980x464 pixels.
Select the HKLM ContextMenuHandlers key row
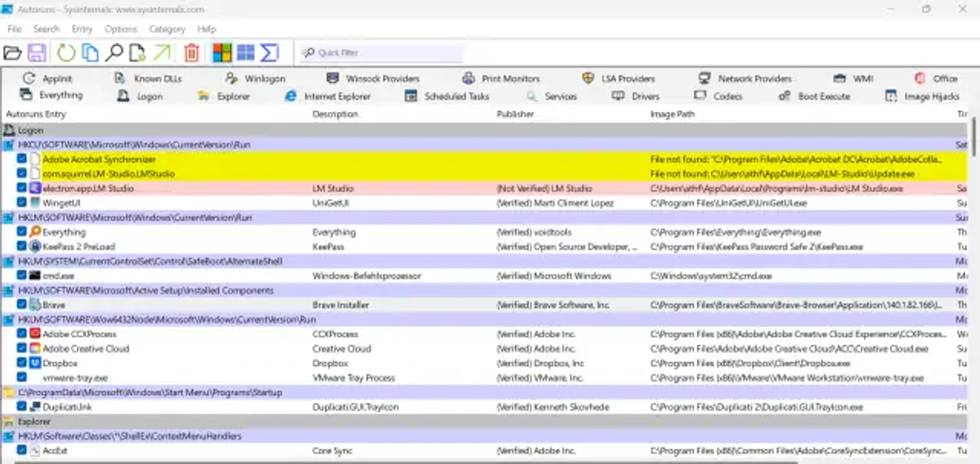(x=485, y=436)
